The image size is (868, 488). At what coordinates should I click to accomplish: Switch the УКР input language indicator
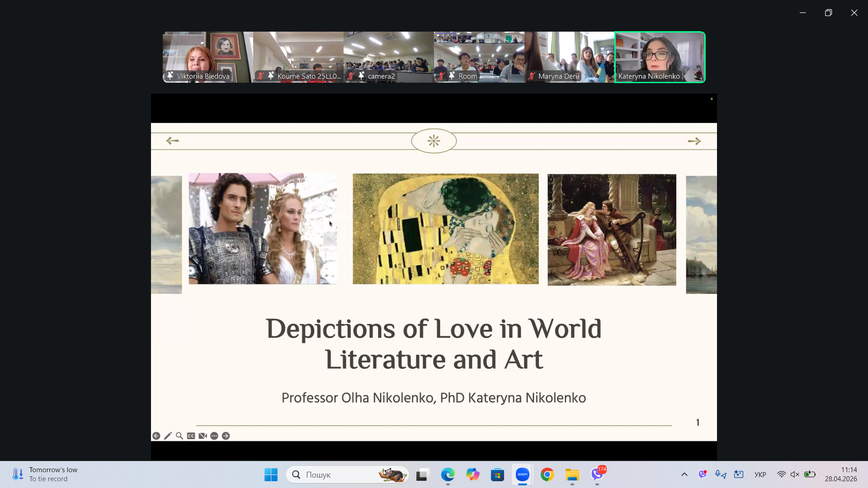point(760,474)
